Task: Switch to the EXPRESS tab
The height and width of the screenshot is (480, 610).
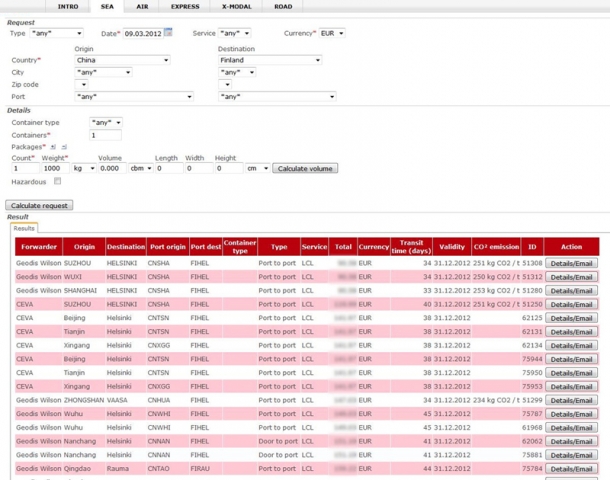Action: click(x=185, y=7)
